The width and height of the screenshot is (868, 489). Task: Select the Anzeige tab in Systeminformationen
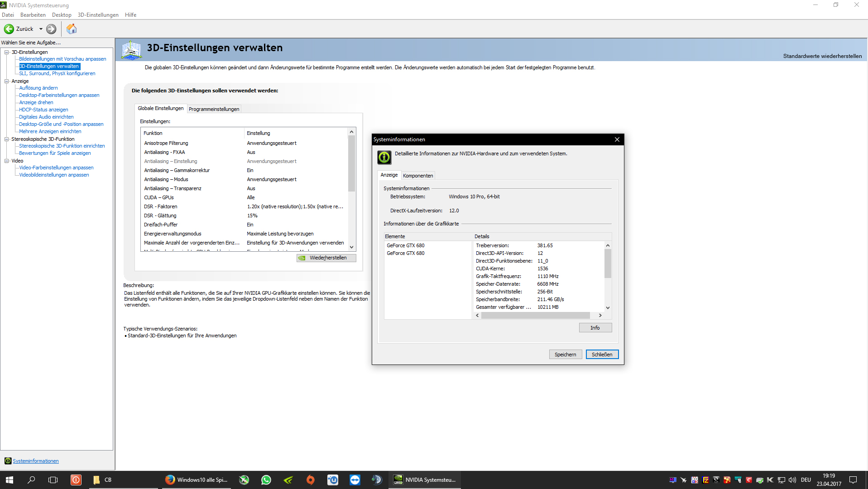click(x=389, y=175)
